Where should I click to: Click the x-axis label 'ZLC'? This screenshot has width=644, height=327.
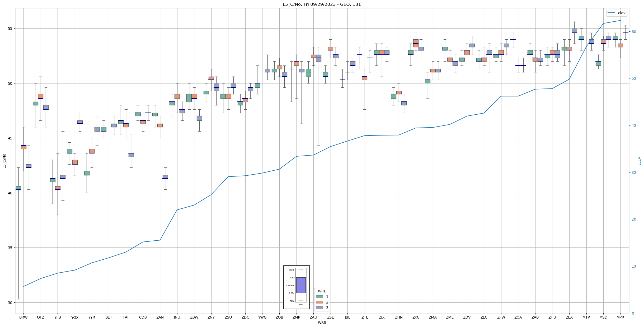(484, 317)
